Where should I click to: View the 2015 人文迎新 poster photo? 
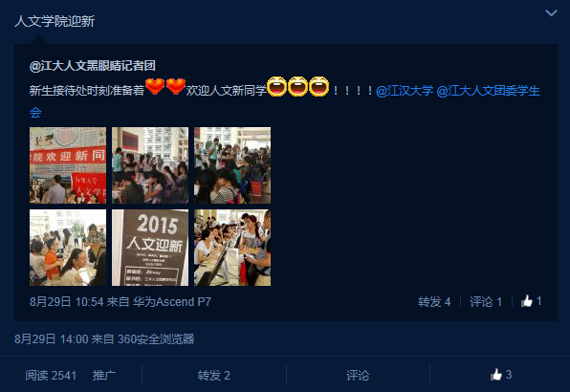[x=150, y=248]
